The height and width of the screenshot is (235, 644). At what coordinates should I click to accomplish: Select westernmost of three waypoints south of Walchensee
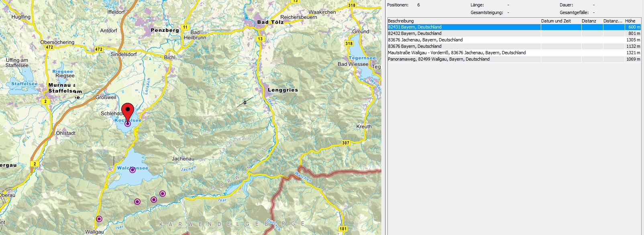click(x=137, y=202)
